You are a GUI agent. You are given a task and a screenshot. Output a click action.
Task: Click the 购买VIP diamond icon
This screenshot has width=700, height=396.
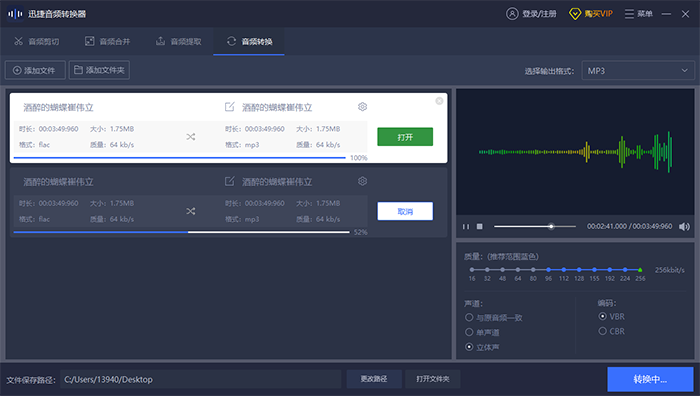click(575, 14)
